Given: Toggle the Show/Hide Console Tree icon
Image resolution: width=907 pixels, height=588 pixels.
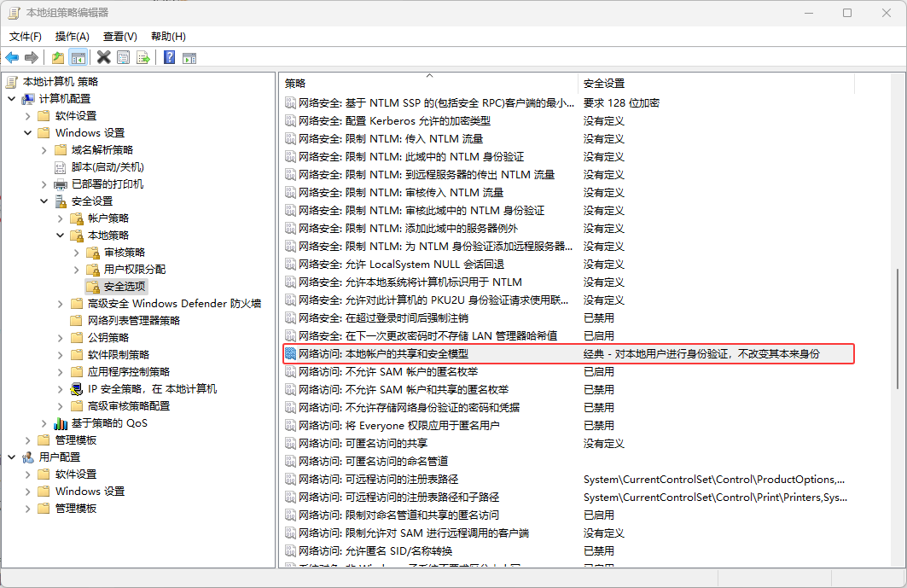Looking at the screenshot, I should coord(78,57).
